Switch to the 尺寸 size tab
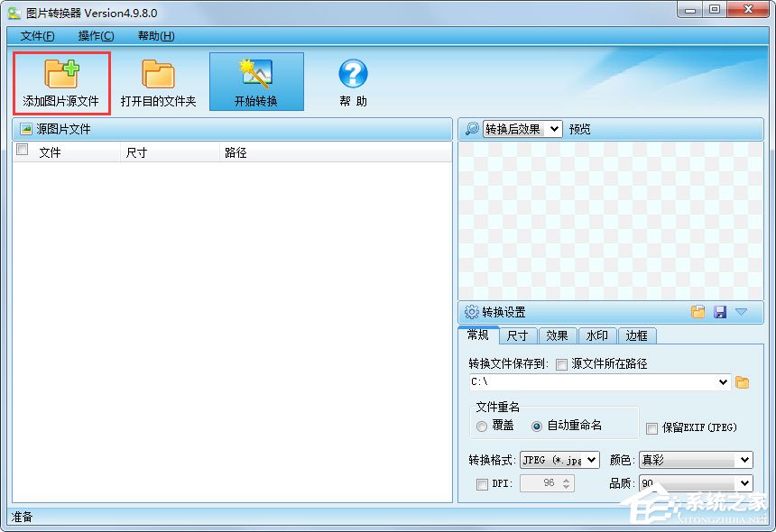This screenshot has height=532, width=776. click(x=517, y=335)
